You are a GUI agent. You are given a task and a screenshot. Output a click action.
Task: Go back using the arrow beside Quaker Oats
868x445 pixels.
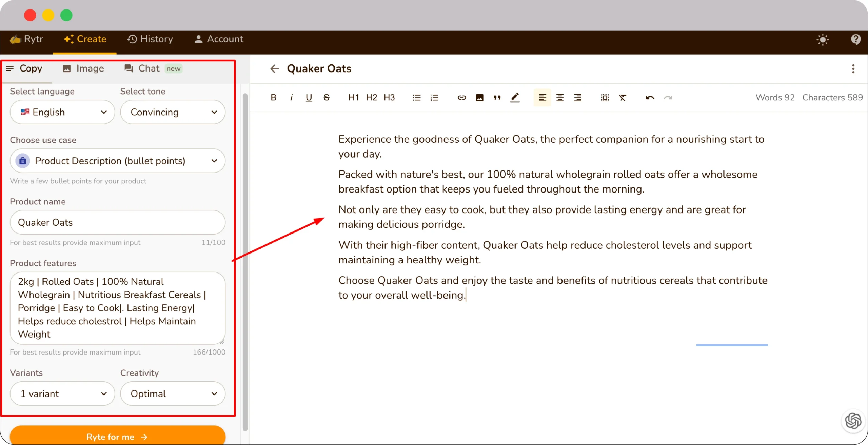274,69
